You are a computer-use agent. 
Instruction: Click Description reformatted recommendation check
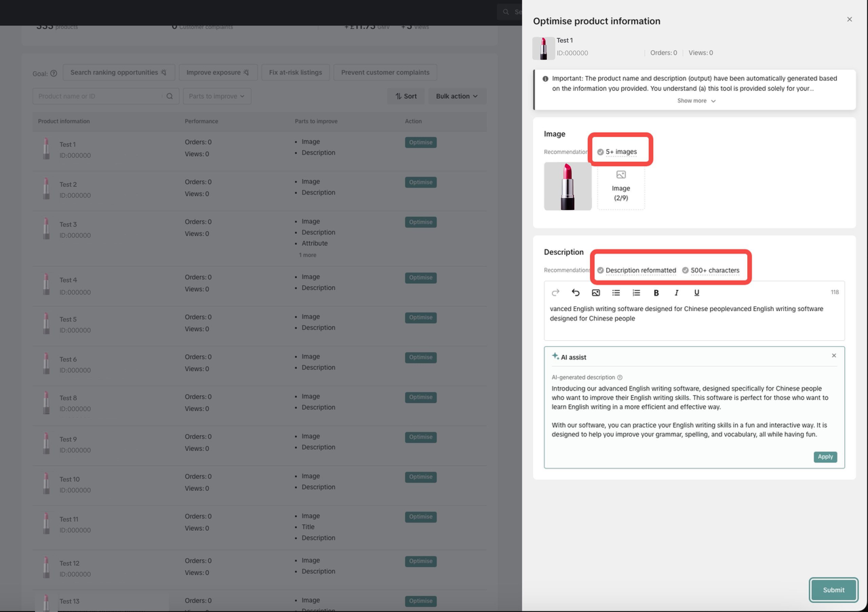(600, 270)
